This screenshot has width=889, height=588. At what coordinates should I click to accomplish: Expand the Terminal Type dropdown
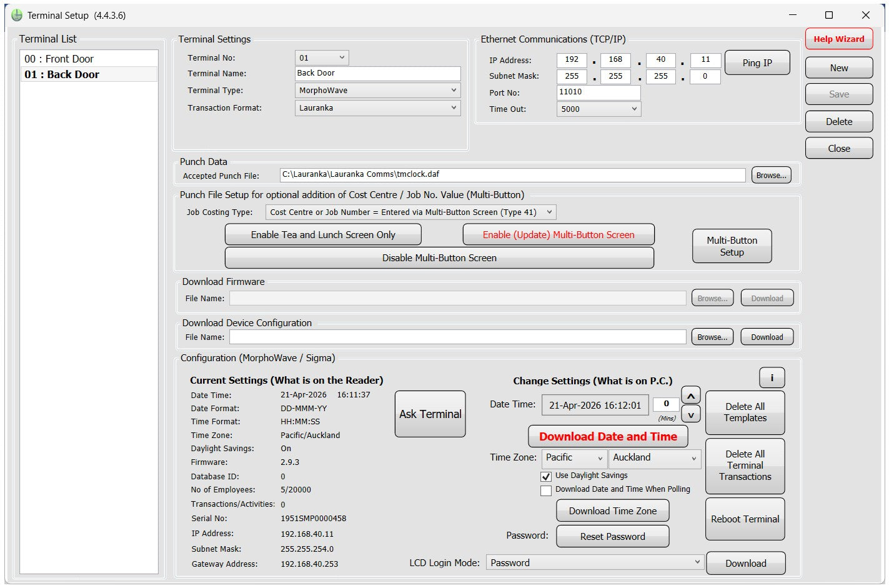(x=378, y=91)
